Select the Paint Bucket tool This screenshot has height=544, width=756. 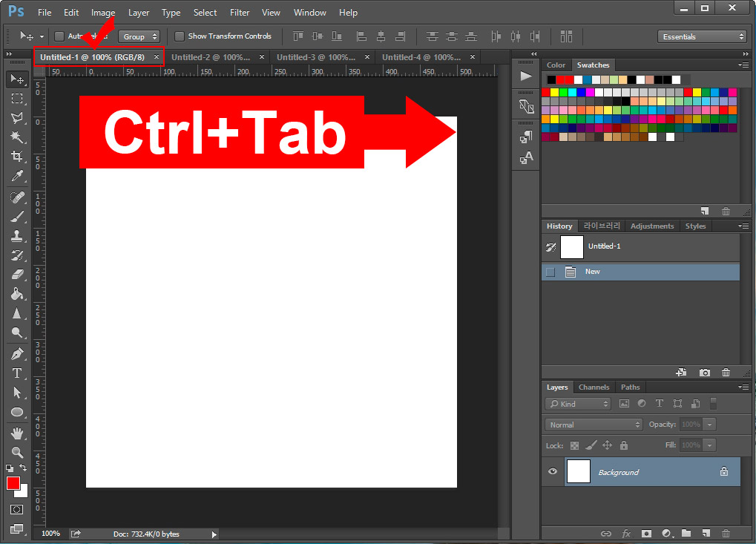[x=17, y=294]
